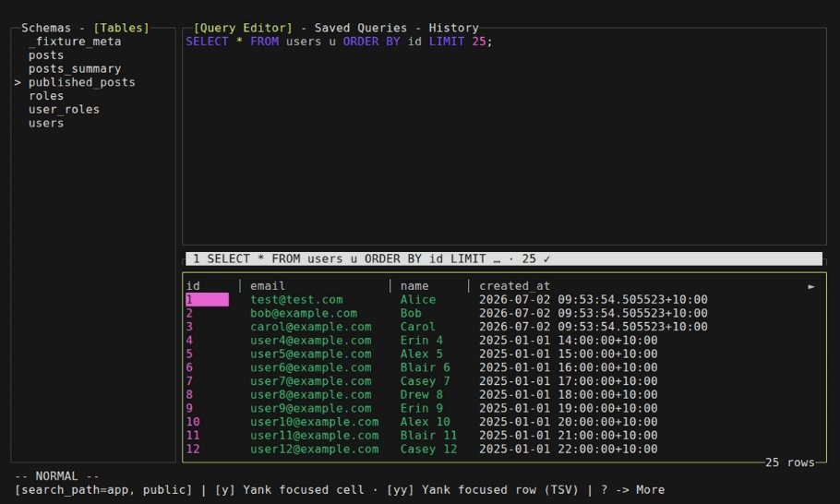840x504 pixels.
Task: Select the user_roles table
Action: (65, 109)
